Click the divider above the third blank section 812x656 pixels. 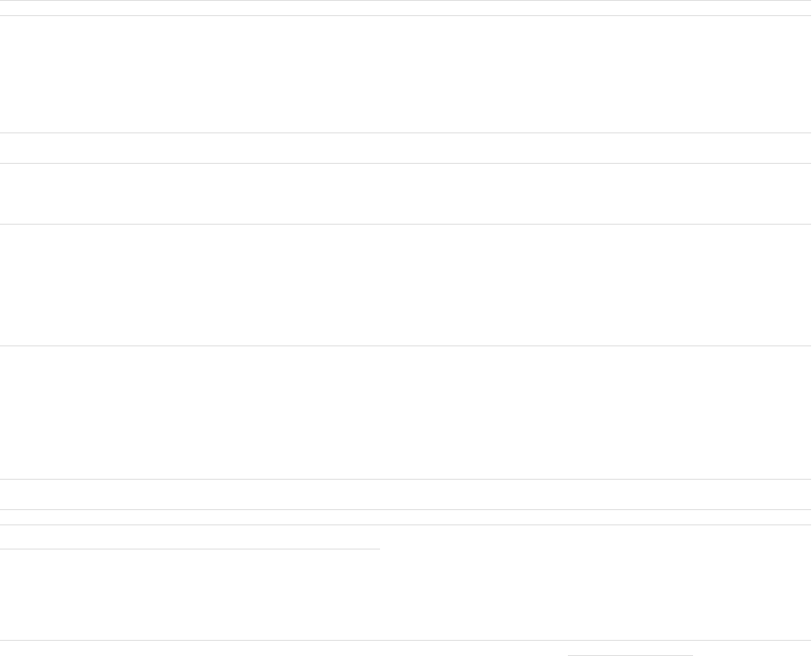(405, 224)
